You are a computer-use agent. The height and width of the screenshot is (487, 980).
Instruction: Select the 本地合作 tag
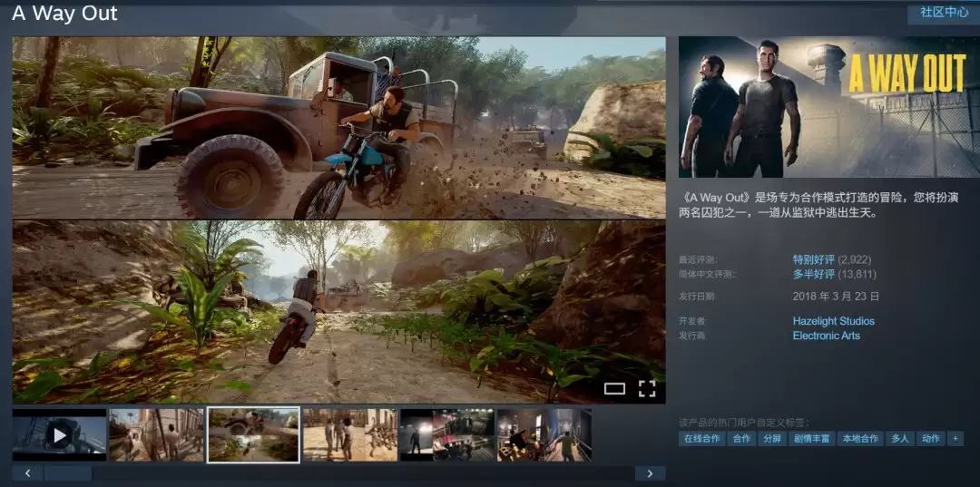point(859,438)
